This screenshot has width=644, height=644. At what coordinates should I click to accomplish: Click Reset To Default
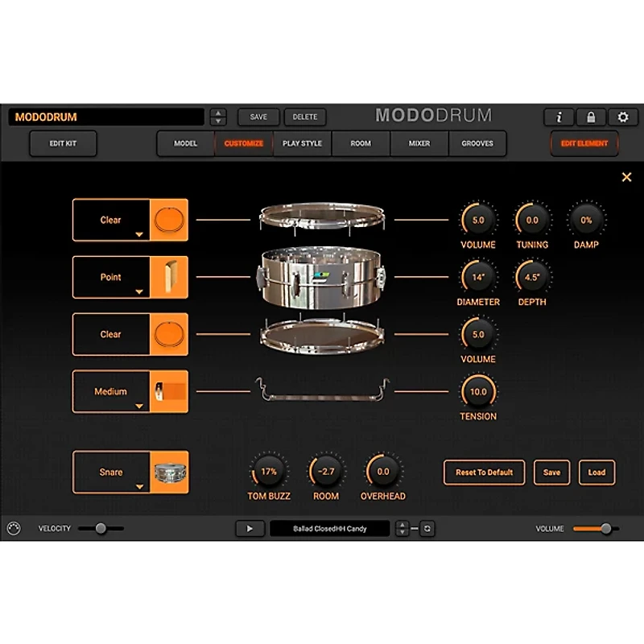(x=485, y=473)
